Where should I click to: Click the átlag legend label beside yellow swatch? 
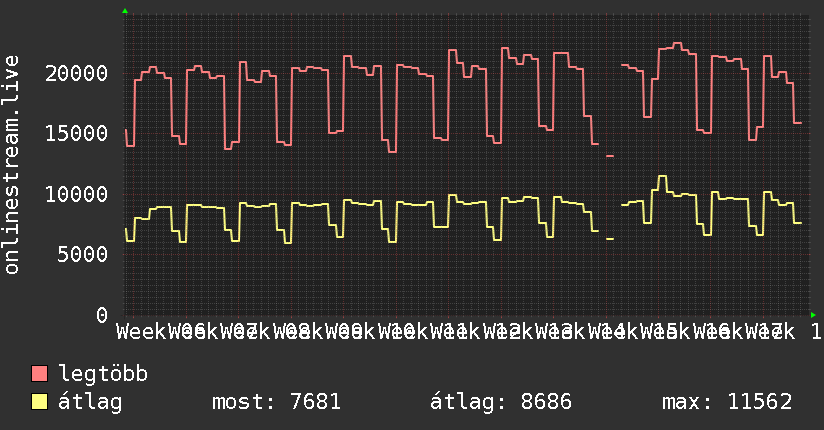pos(90,402)
